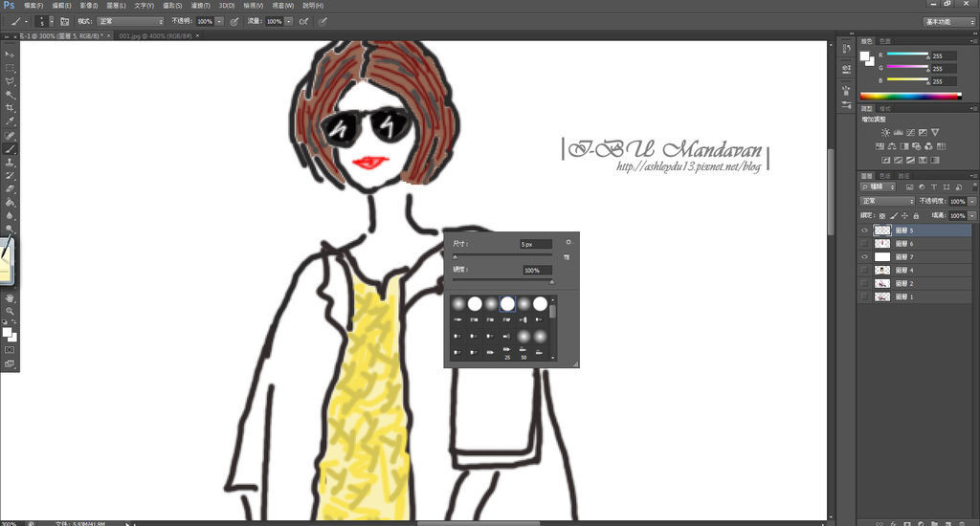Select the 25 brush preset
Viewport: 980px width, 526px height.
[x=507, y=354]
